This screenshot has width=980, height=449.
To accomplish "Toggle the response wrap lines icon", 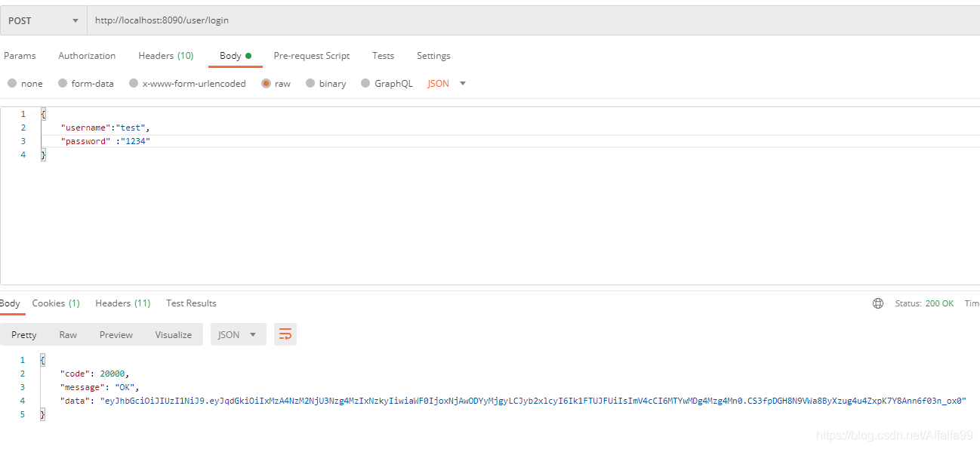I will tap(285, 335).
